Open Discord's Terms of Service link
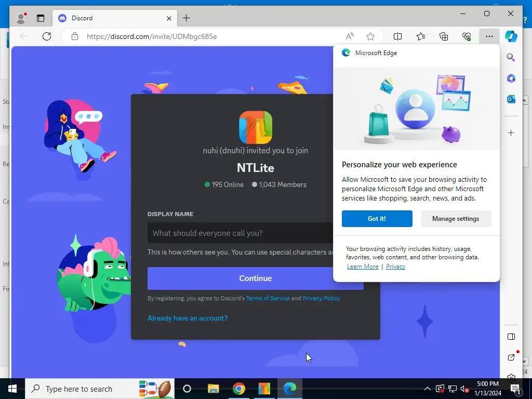The image size is (532, 399). [x=268, y=298]
